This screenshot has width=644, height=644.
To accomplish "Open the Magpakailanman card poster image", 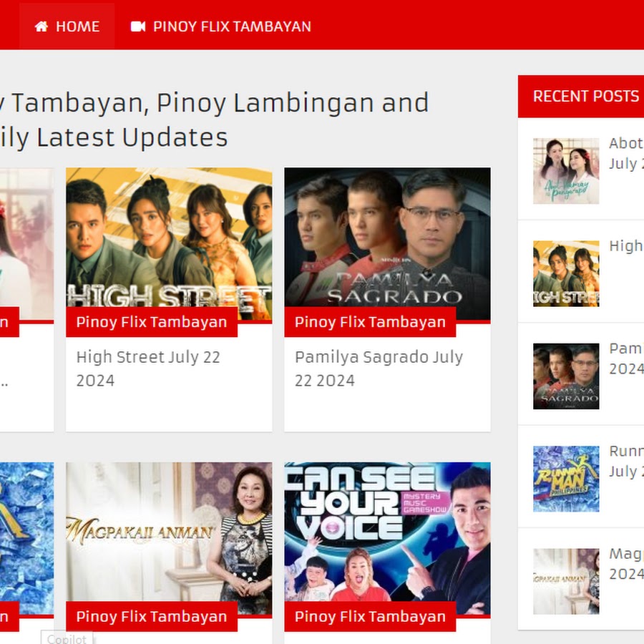I will click(169, 538).
